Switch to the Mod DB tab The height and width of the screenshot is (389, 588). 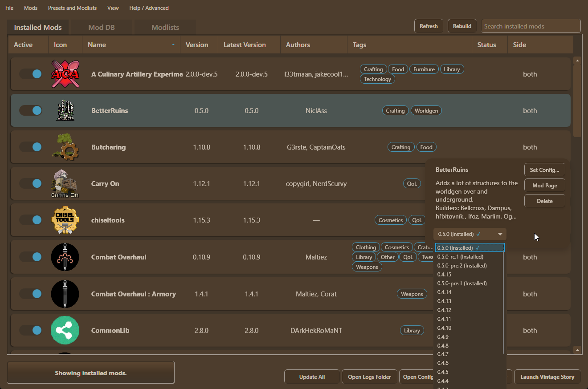pyautogui.click(x=102, y=28)
